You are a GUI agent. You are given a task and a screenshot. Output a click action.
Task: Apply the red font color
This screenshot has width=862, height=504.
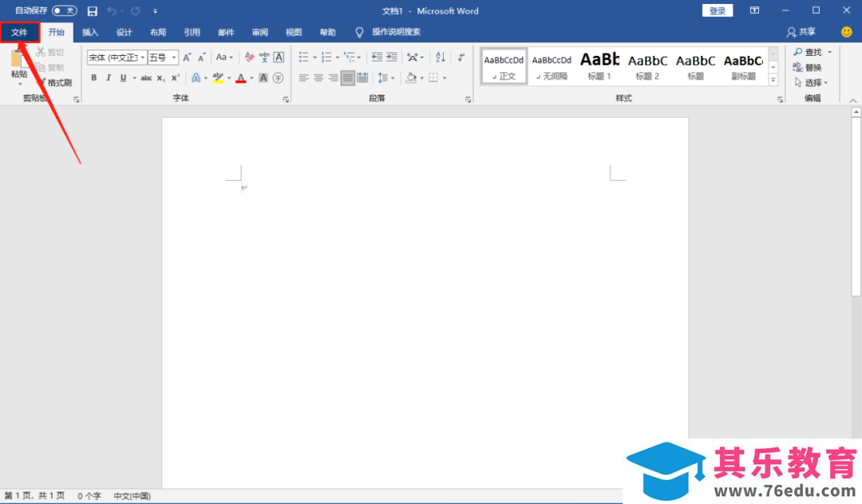[241, 78]
